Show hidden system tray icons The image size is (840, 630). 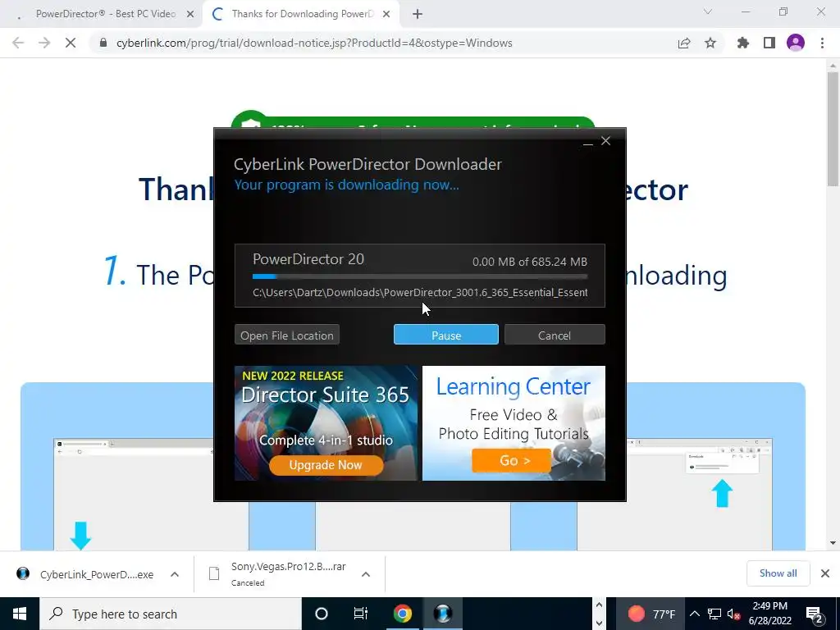(694, 614)
